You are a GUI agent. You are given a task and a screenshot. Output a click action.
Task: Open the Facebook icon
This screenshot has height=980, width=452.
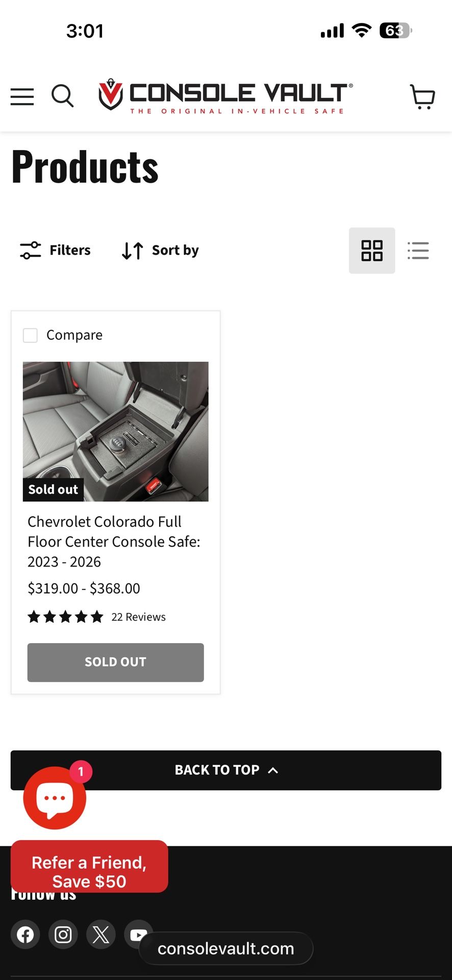coord(25,935)
